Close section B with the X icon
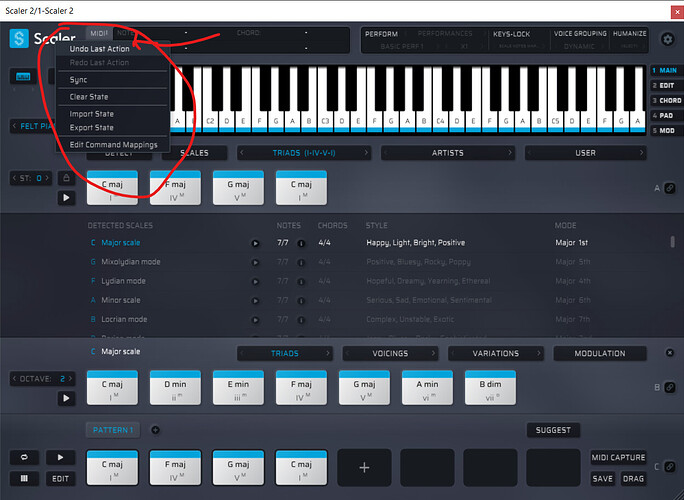This screenshot has height=500, width=684. click(670, 353)
